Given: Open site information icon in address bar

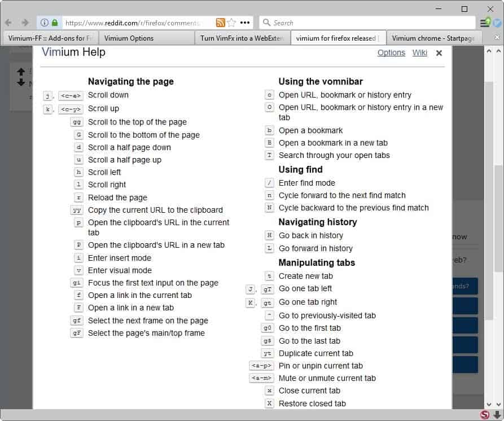Looking at the screenshot, I should click(x=45, y=23).
